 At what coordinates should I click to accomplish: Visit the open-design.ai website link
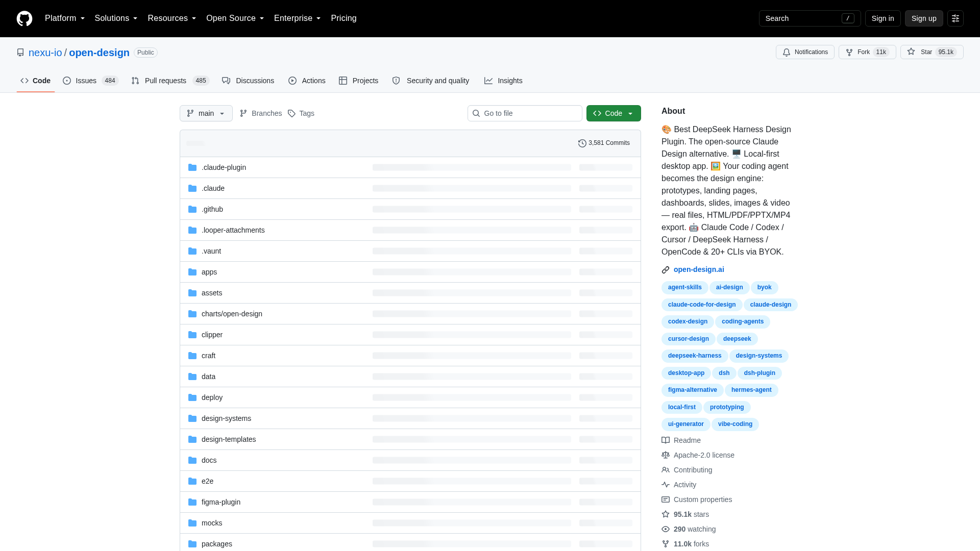point(699,269)
